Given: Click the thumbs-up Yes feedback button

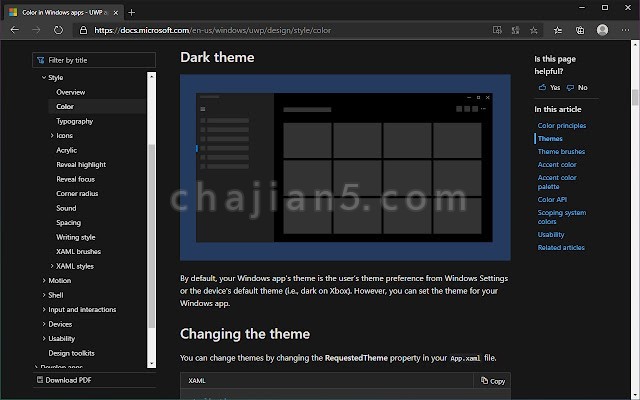Looking at the screenshot, I should coord(549,87).
